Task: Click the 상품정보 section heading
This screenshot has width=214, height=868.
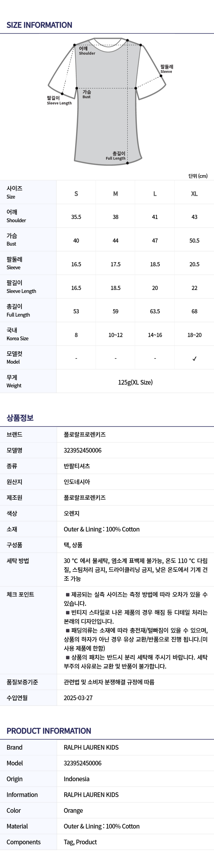Action: tap(20, 418)
